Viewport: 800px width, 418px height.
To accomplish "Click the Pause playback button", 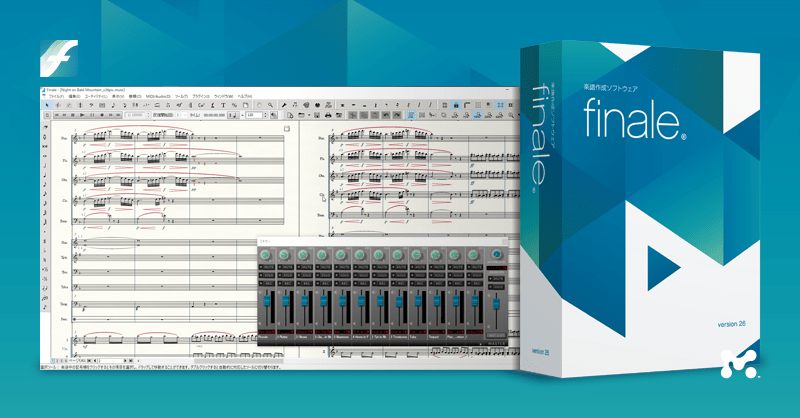I will [x=92, y=115].
